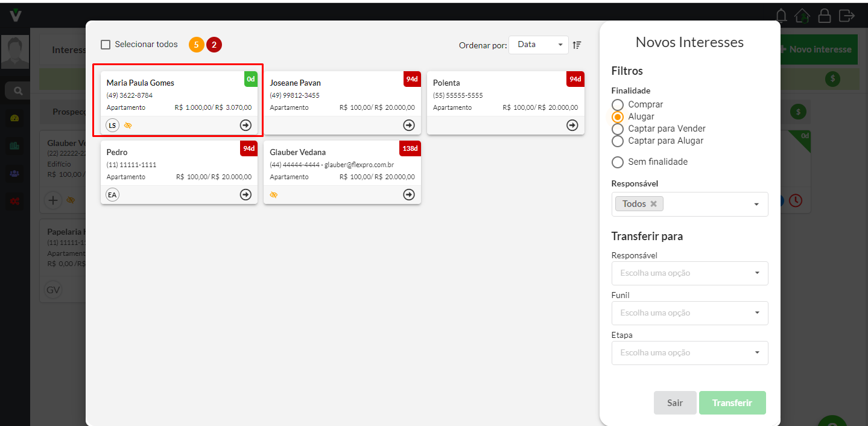Click dollar icon in background green bar

point(833,78)
